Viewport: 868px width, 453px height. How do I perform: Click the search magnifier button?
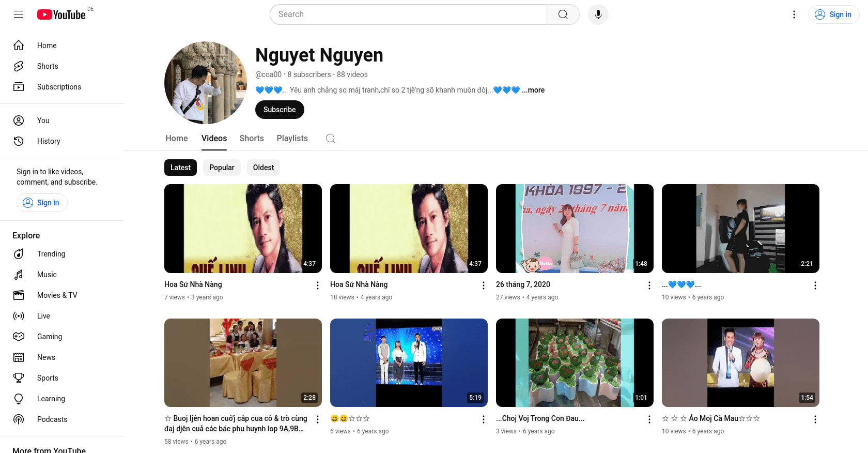coord(563,14)
